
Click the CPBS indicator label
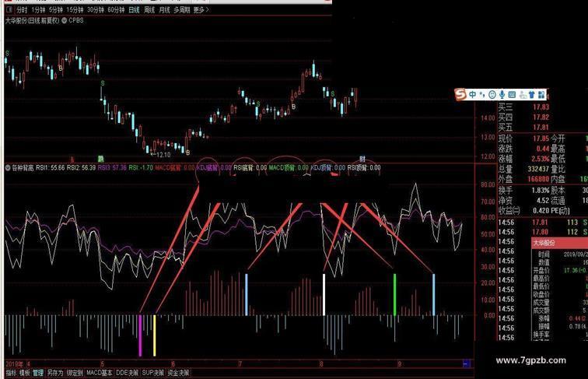(x=76, y=21)
